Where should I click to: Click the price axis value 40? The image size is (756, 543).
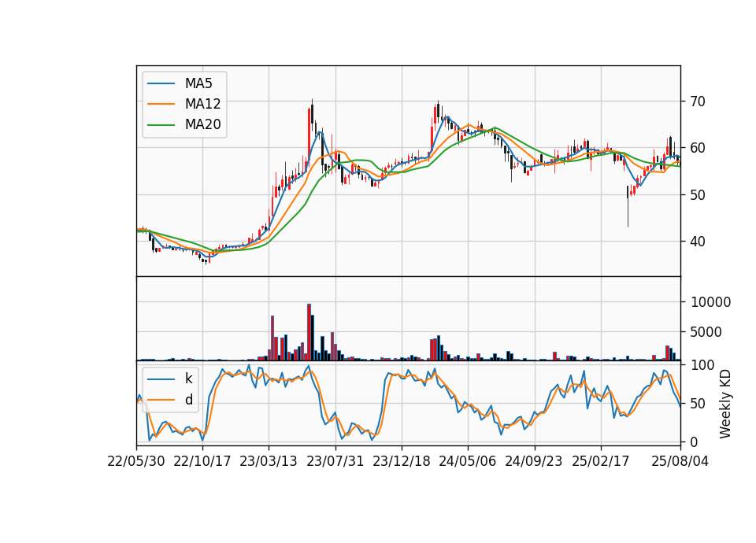coord(698,242)
